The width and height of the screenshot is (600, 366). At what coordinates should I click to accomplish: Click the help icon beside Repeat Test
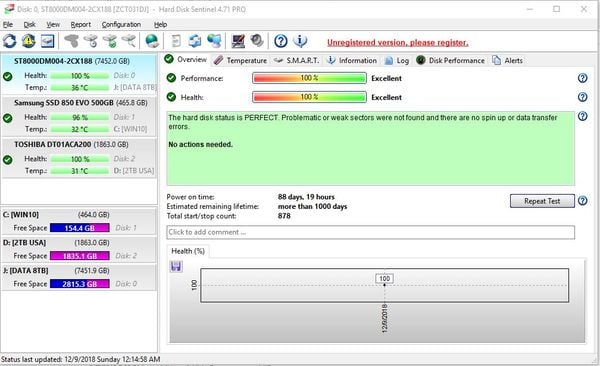point(582,201)
